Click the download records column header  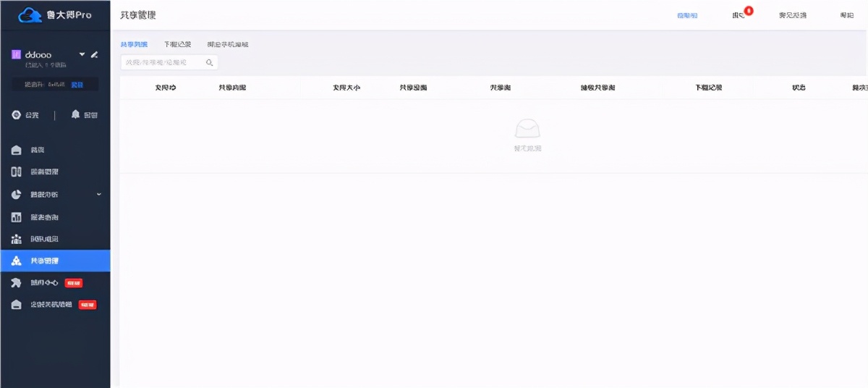[708, 88]
